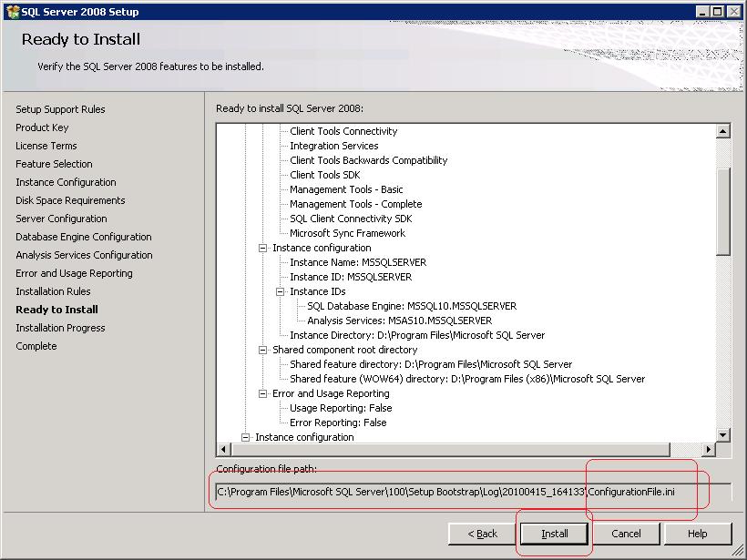Select Instance Configuration step in sidebar
The image size is (747, 560).
point(66,182)
